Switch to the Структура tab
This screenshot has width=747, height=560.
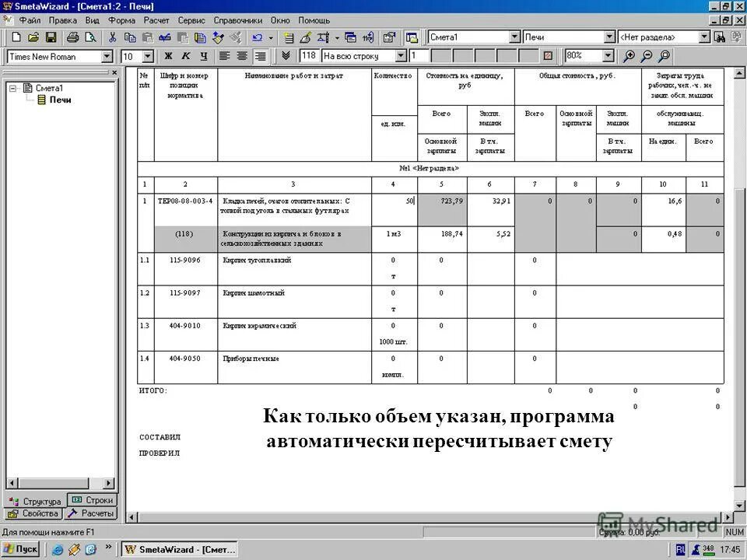tap(37, 501)
